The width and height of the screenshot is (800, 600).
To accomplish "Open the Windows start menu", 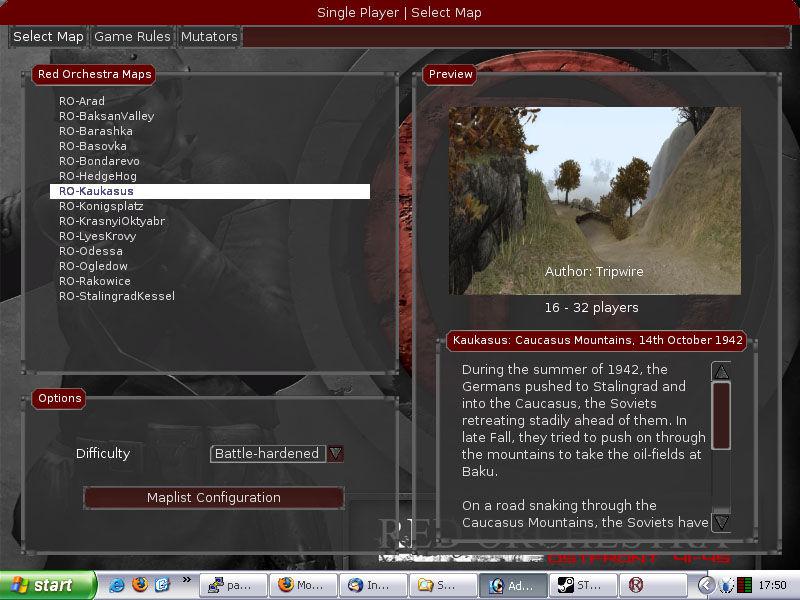I will click(x=47, y=585).
